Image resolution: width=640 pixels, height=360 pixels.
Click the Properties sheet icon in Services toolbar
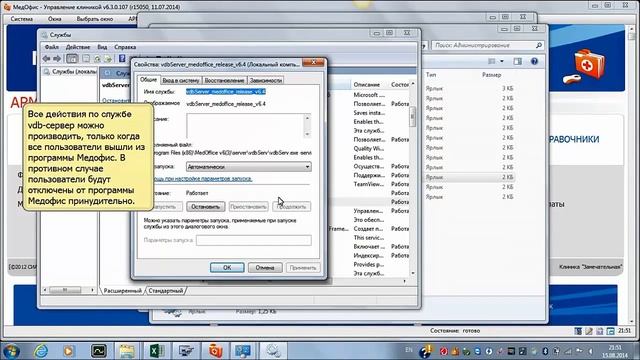click(86, 59)
